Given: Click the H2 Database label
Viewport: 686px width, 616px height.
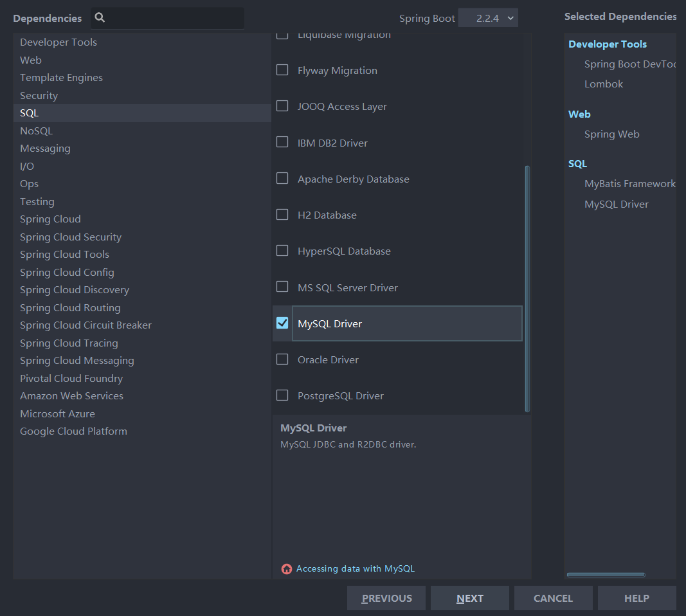Looking at the screenshot, I should click(327, 215).
